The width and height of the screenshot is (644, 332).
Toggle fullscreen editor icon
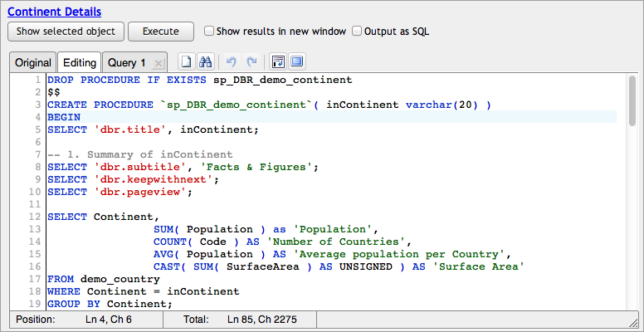tap(296, 62)
